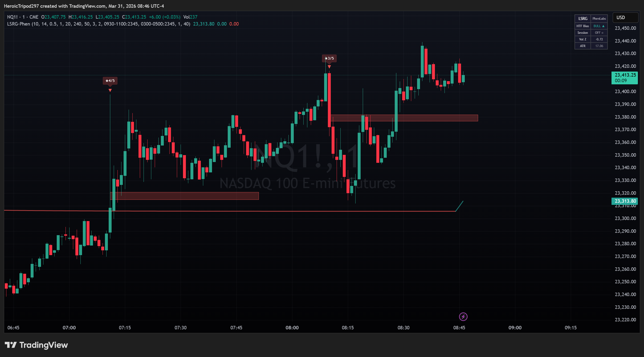Click the indicator price label 23,313.80
This screenshot has height=357, width=644.
tap(625, 201)
